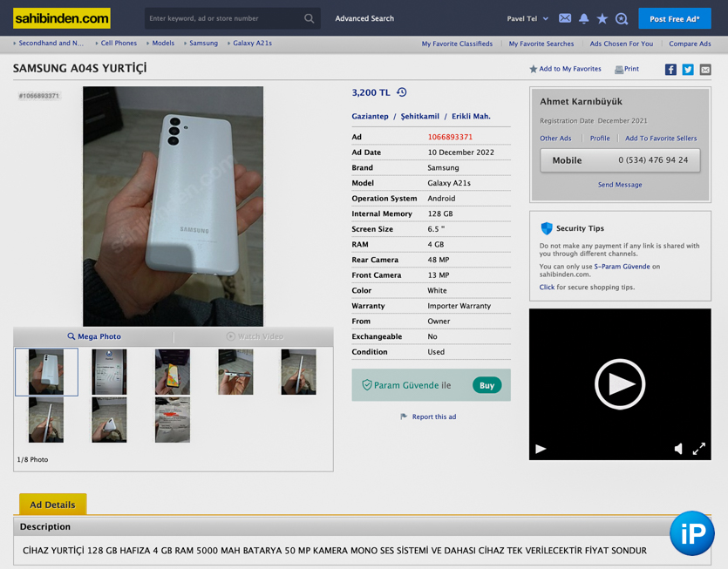Share the ad on Twitter
Image resolution: width=728 pixels, height=569 pixels.
[688, 70]
